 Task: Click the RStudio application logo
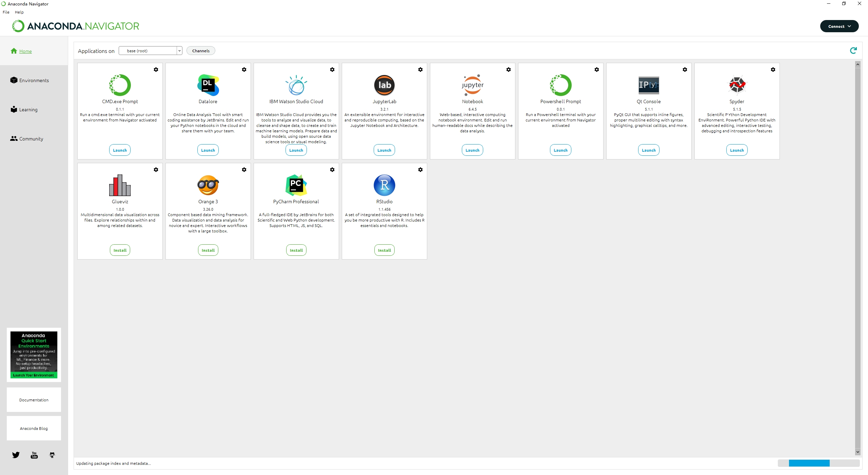click(384, 185)
